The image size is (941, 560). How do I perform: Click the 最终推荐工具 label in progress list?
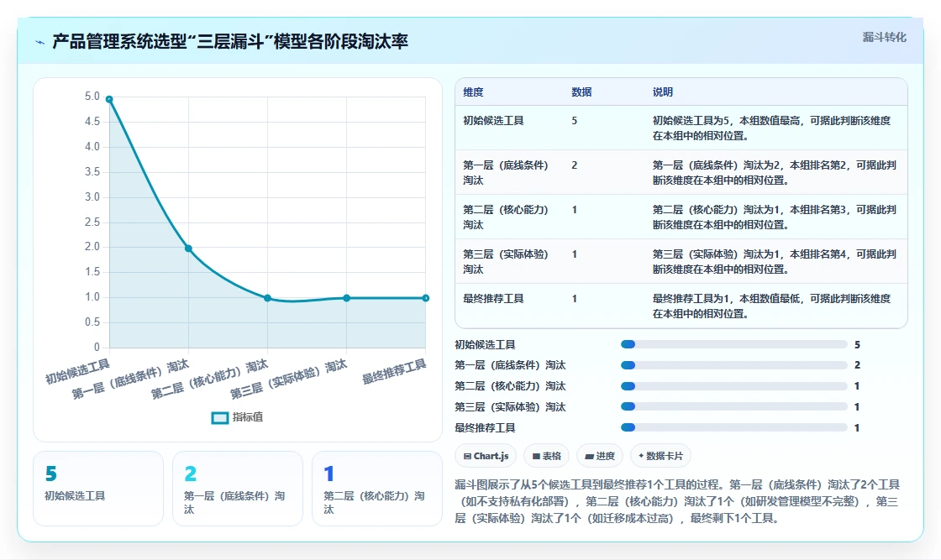tap(485, 428)
